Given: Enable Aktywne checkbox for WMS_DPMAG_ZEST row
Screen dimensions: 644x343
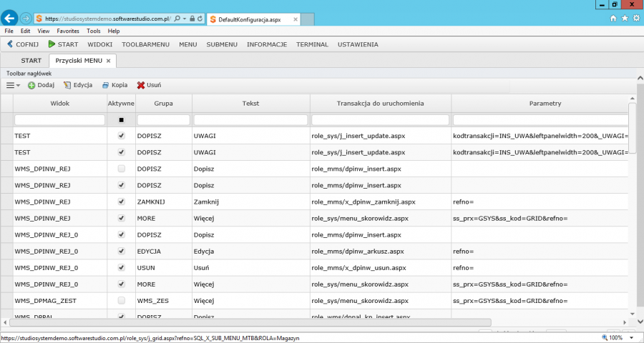Looking at the screenshot, I should [121, 301].
